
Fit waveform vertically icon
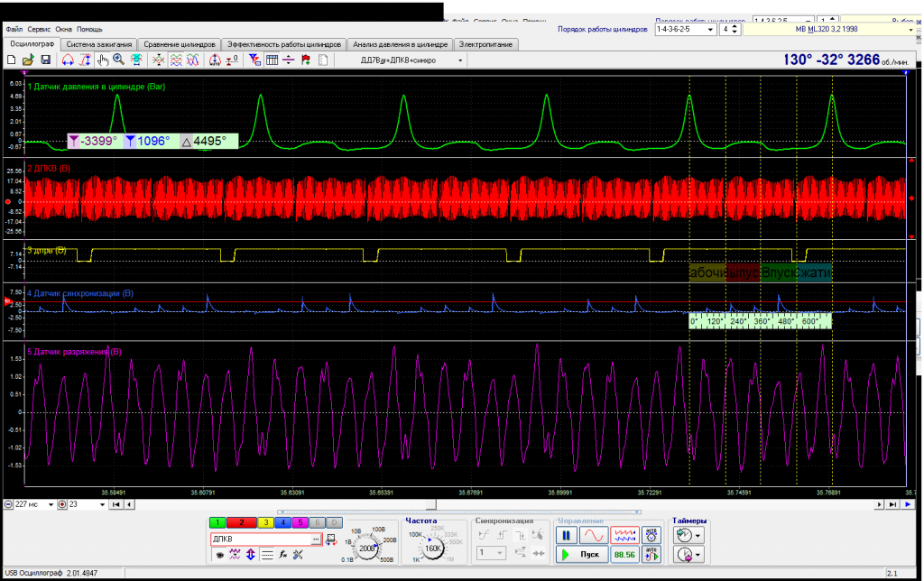tap(86, 60)
